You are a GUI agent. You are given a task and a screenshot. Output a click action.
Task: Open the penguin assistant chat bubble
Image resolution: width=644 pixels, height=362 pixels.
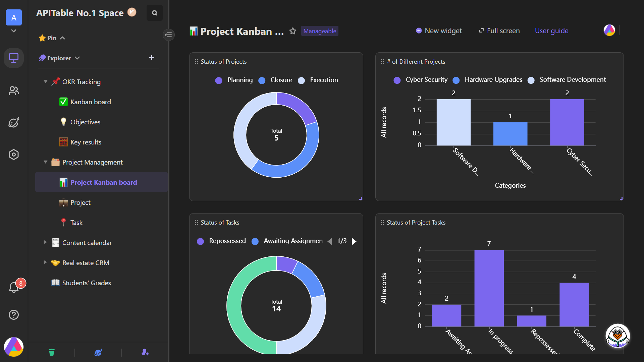[618, 336]
